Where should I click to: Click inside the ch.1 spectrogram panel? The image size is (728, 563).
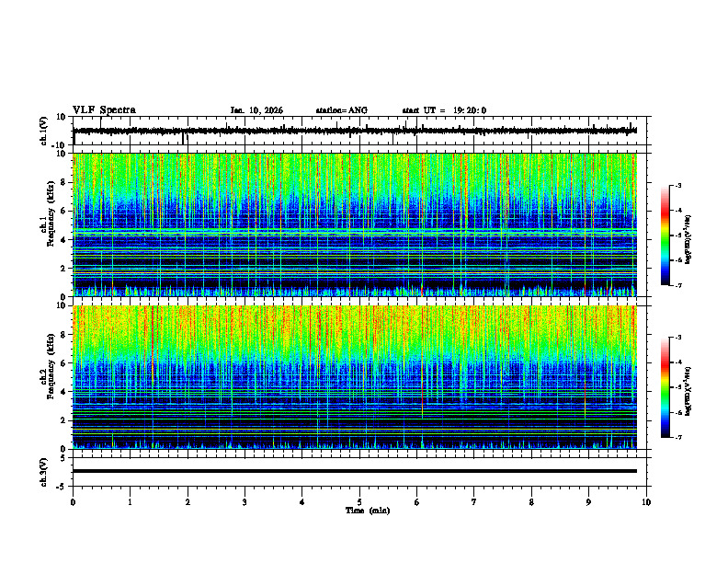tap(354, 224)
